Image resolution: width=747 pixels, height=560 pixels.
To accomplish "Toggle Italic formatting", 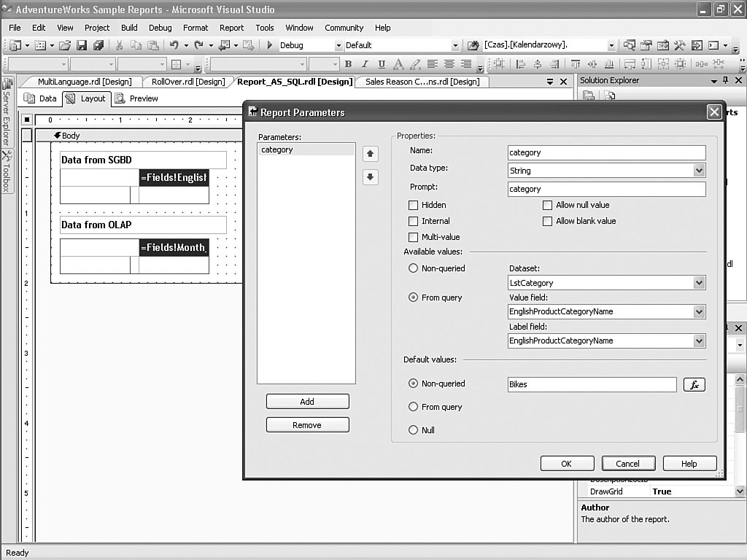I will 365,64.
